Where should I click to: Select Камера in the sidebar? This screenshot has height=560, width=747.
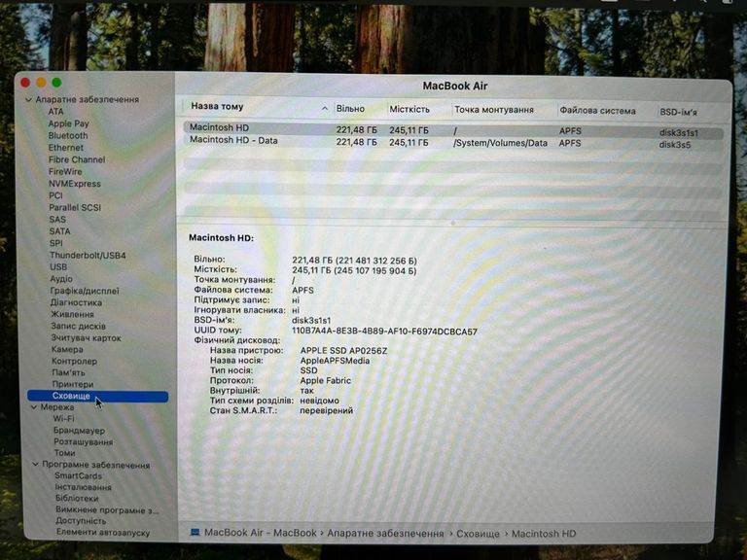click(x=67, y=350)
